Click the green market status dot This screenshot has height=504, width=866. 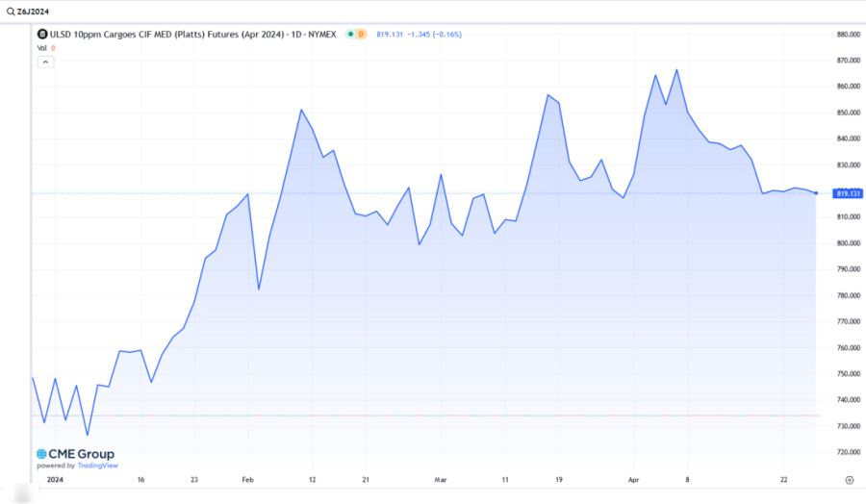tap(348, 34)
